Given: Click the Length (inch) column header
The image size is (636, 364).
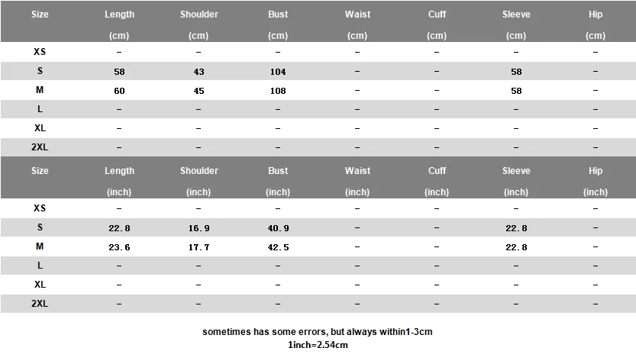Looking at the screenshot, I should tap(119, 181).
